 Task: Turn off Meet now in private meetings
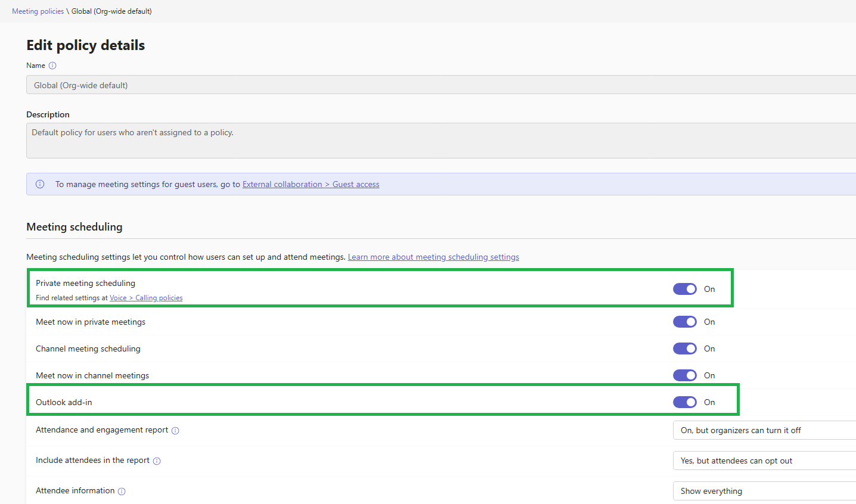tap(685, 322)
